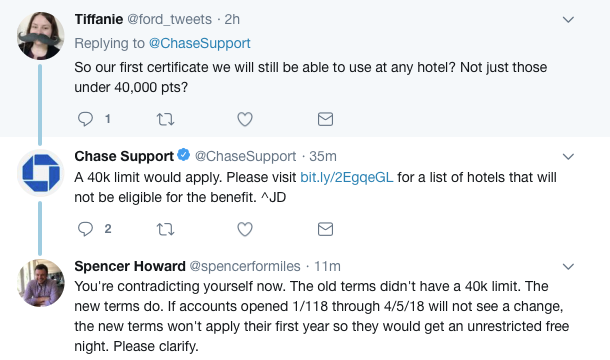Send Tiffanie's tweet via direct message envelope

(x=325, y=119)
